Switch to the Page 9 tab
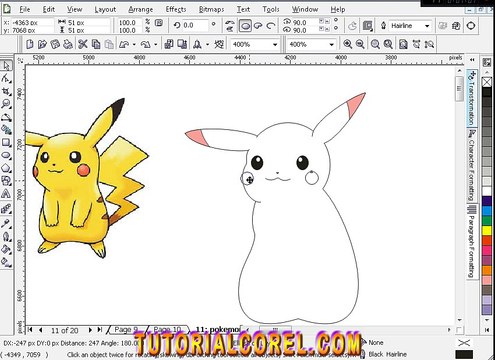This screenshot has height=360, width=495. point(127,330)
